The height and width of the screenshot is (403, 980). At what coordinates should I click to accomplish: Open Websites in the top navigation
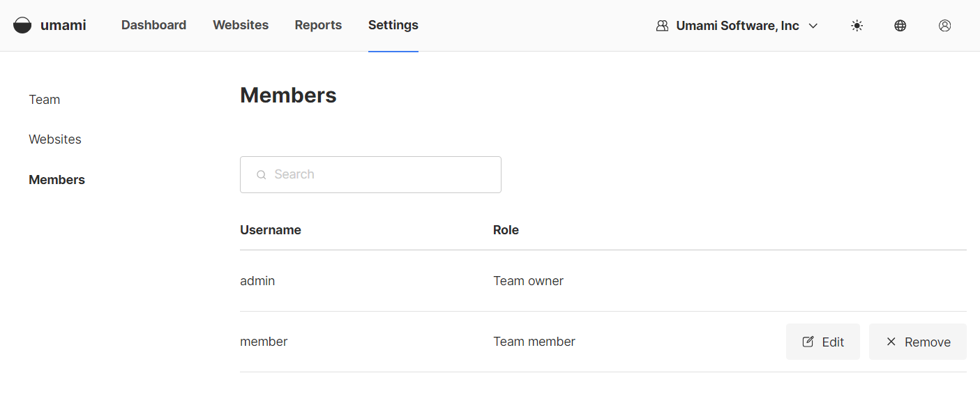click(241, 25)
